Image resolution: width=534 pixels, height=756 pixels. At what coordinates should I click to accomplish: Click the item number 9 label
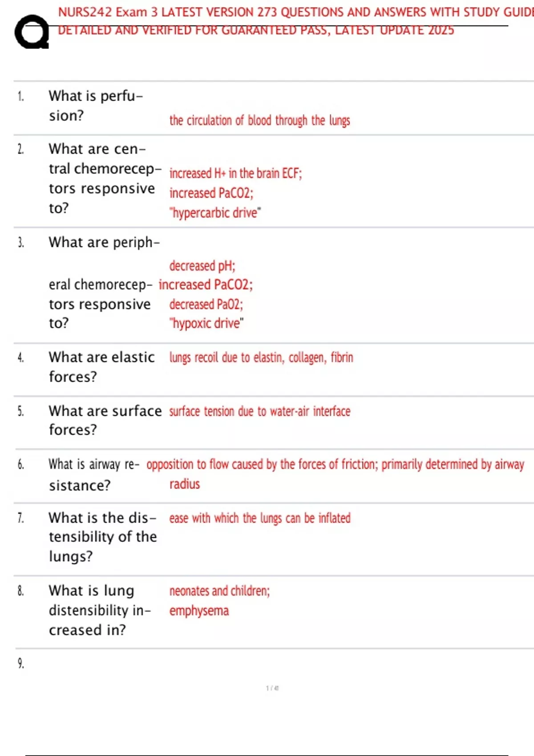tap(21, 664)
